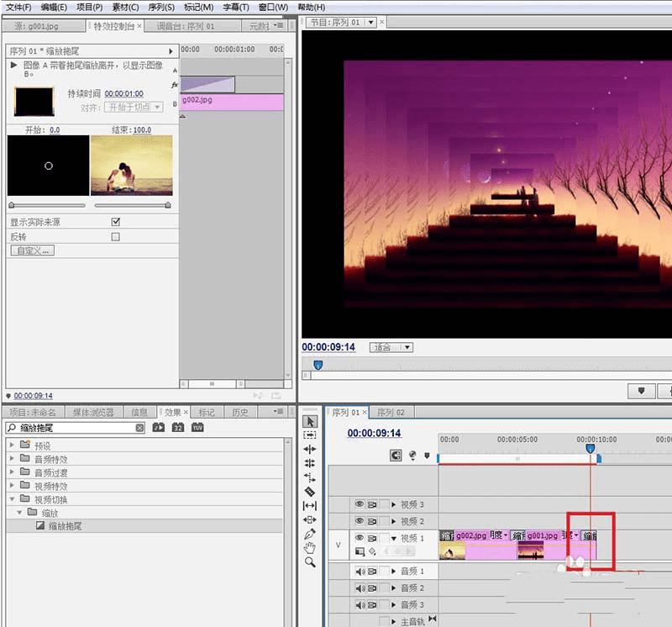
Task: Hide the 视频 3 track with eye icon
Action: click(x=360, y=504)
